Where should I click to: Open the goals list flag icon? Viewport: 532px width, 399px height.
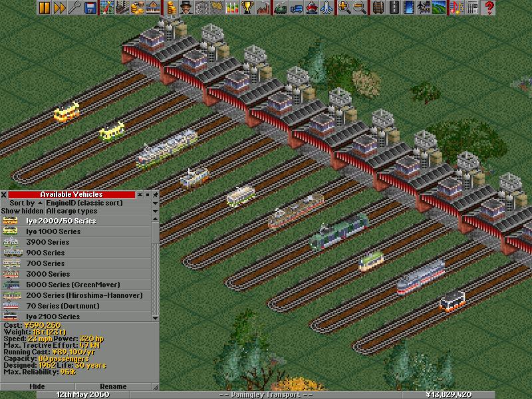pos(217,7)
